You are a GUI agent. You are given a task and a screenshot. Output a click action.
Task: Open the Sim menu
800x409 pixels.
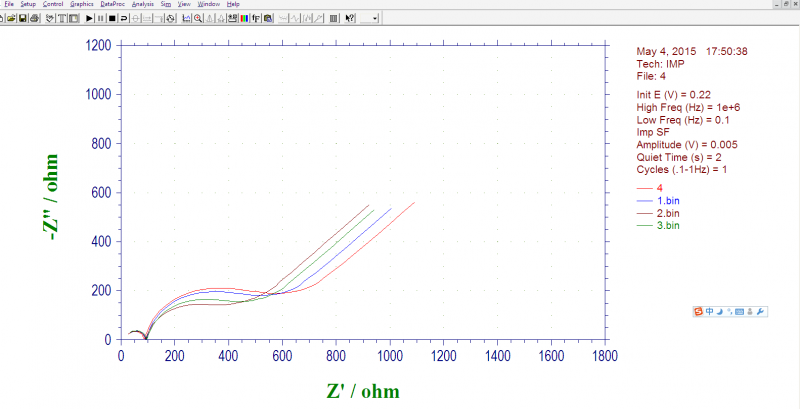[x=165, y=4]
